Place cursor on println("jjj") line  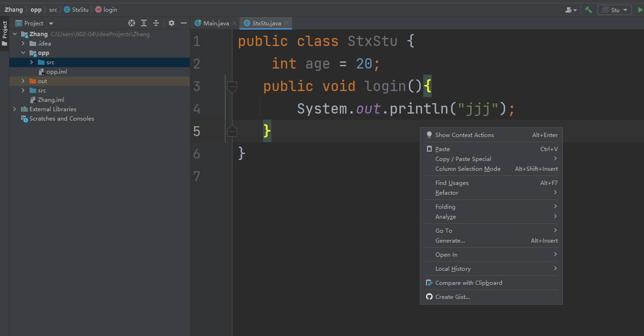click(406, 109)
